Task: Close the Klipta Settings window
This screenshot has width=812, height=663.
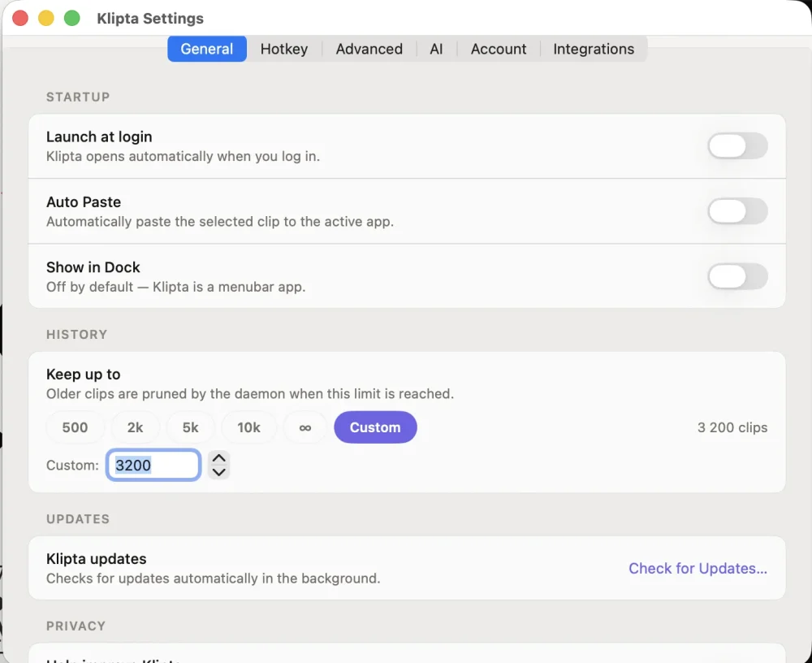Action: pyautogui.click(x=20, y=18)
